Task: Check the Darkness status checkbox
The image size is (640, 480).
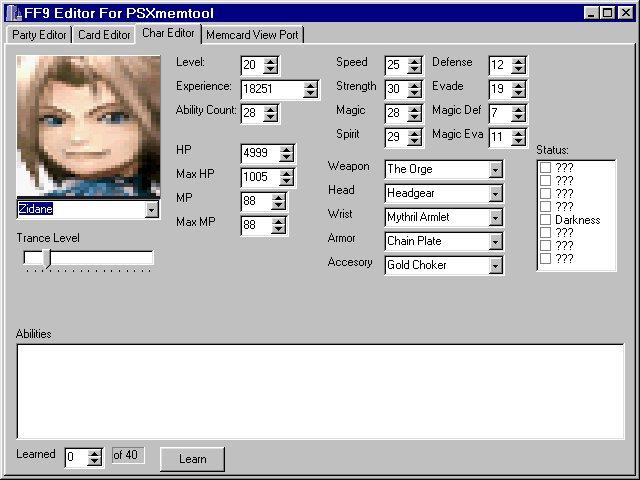Action: (546, 220)
